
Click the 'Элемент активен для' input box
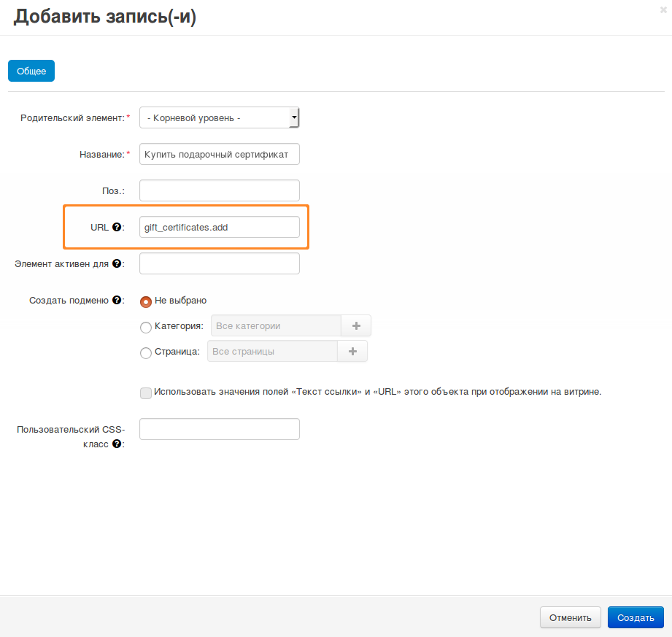click(219, 263)
